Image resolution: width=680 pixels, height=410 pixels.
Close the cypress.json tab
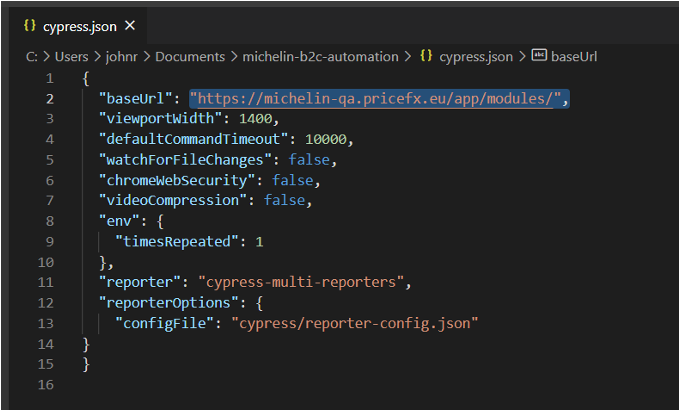pos(130,26)
